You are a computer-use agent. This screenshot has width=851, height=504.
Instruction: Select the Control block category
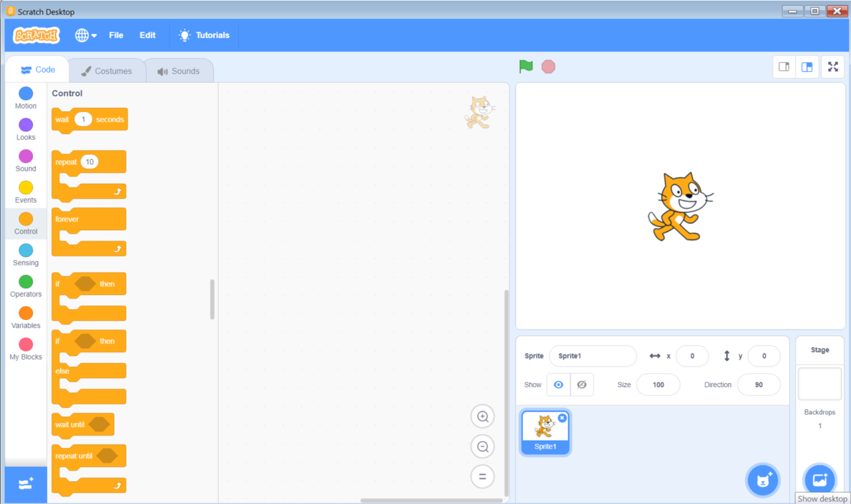[26, 223]
